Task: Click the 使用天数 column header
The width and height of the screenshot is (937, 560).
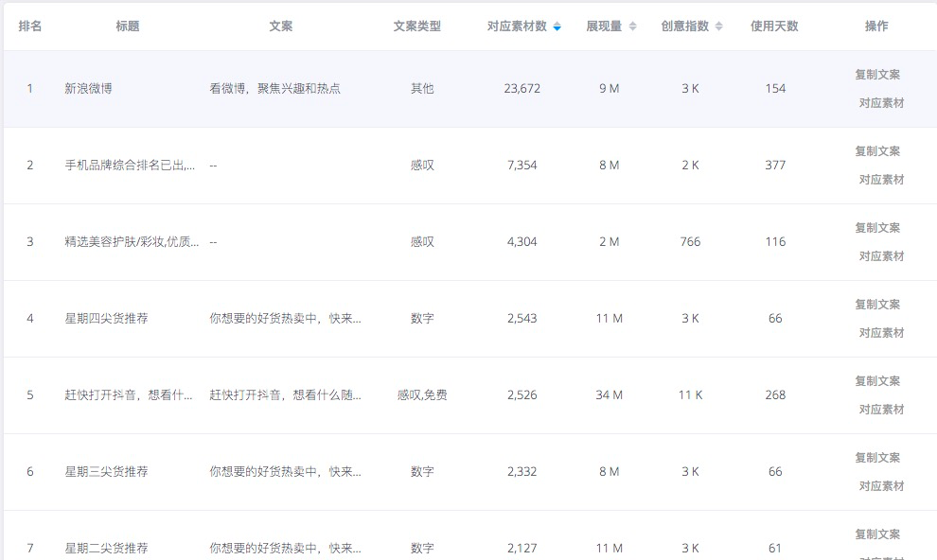Action: 774,26
